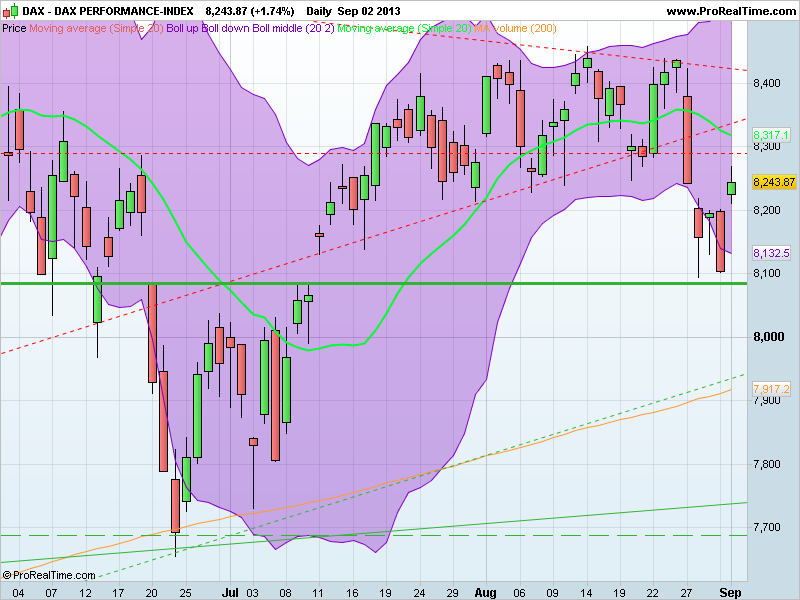Screen dimensions: 800x600
Task: Click the orange 7,917.2 value tag
Action: [771, 389]
